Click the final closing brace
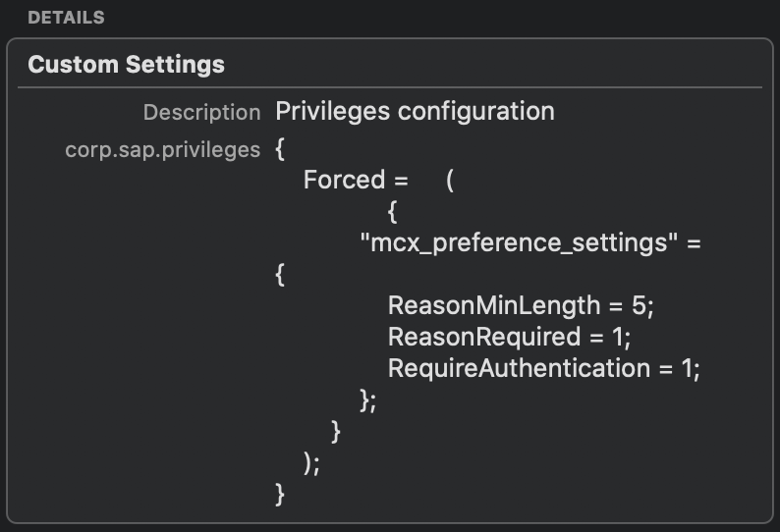Screen dimensions: 780x532 280,495
